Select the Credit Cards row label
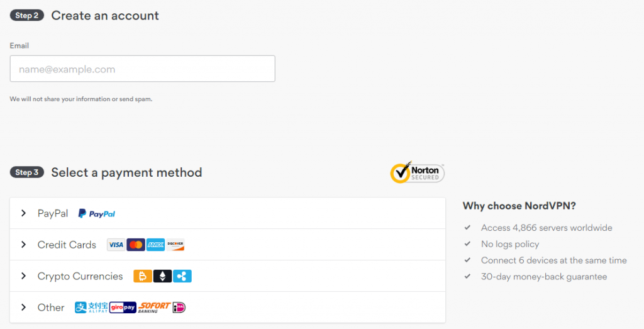Screen dimensions: 644x329 (x=67, y=245)
